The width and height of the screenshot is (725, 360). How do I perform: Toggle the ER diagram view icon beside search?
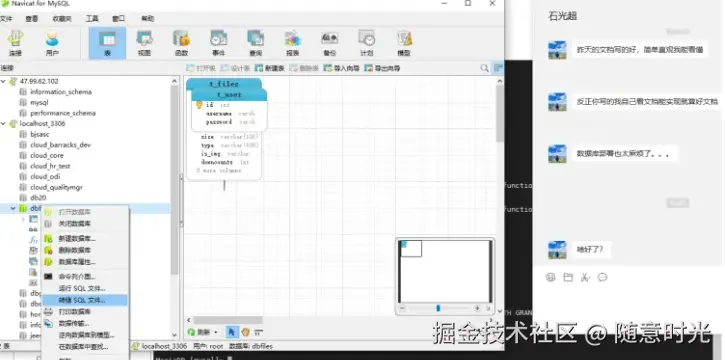(x=498, y=68)
